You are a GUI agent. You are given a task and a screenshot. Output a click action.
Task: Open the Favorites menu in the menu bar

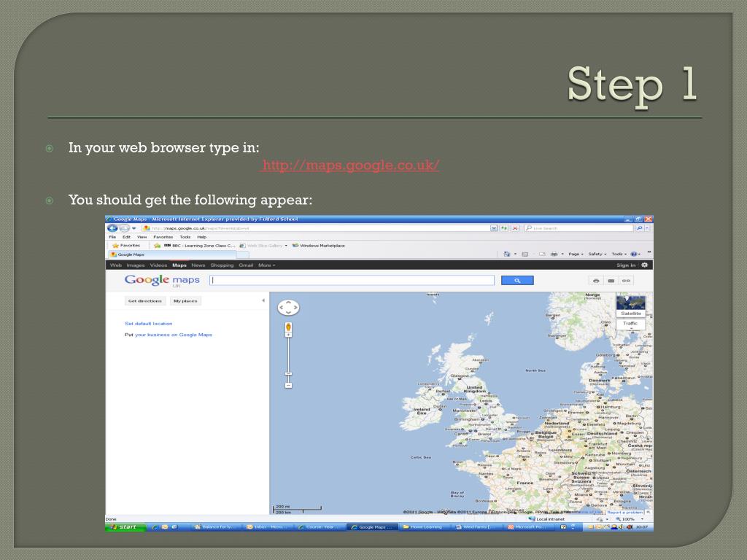(x=163, y=237)
